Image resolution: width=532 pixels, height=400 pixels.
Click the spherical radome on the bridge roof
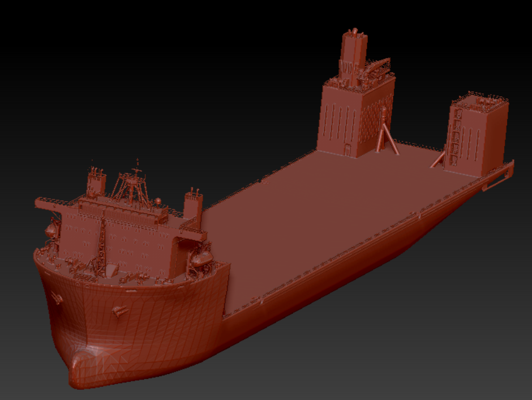(158, 201)
